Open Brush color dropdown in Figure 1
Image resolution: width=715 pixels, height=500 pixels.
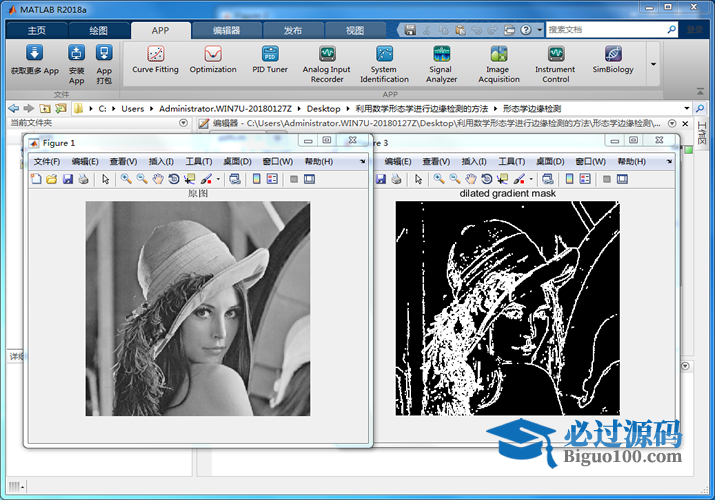pos(218,179)
